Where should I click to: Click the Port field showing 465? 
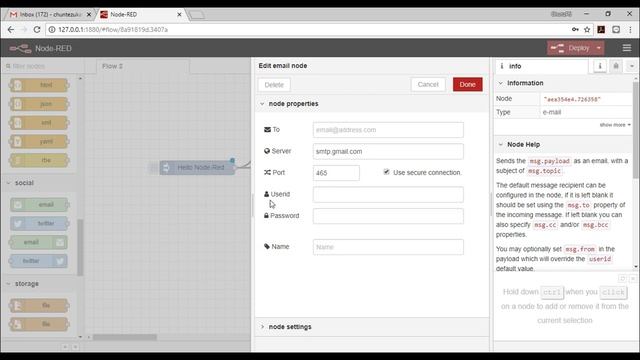pyautogui.click(x=336, y=173)
